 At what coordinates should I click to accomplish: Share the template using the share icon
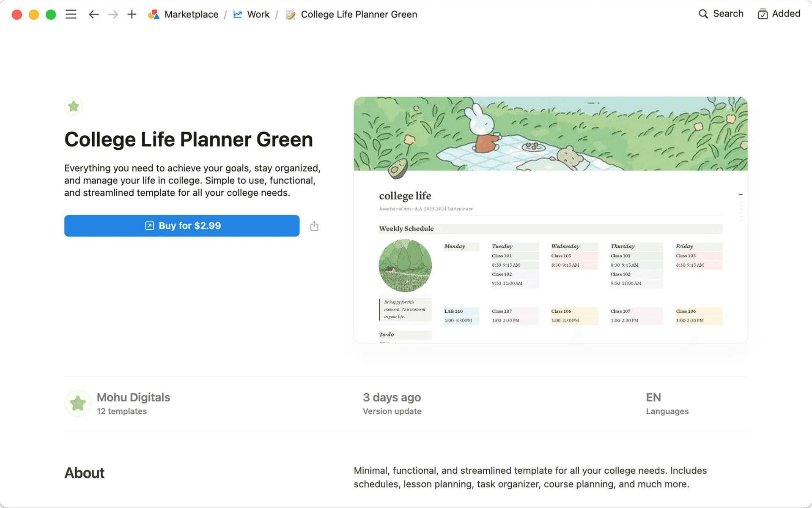[314, 226]
